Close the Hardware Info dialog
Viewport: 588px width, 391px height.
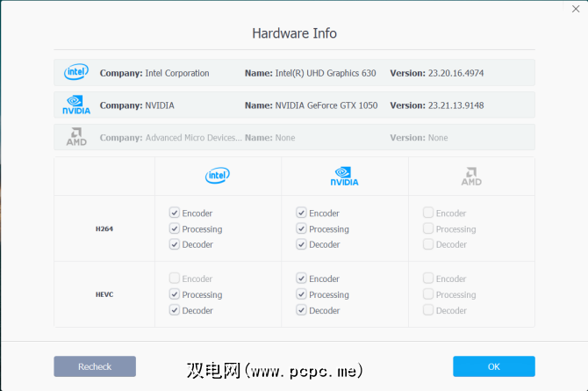576,9
